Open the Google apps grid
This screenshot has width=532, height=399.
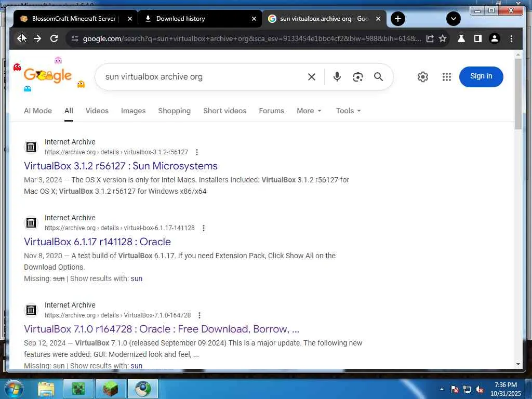coord(447,77)
